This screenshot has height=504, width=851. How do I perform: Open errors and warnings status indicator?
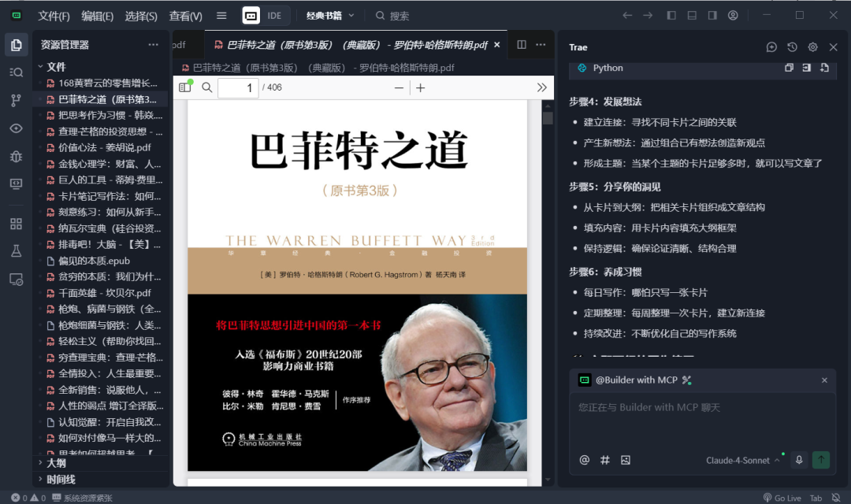(x=28, y=498)
